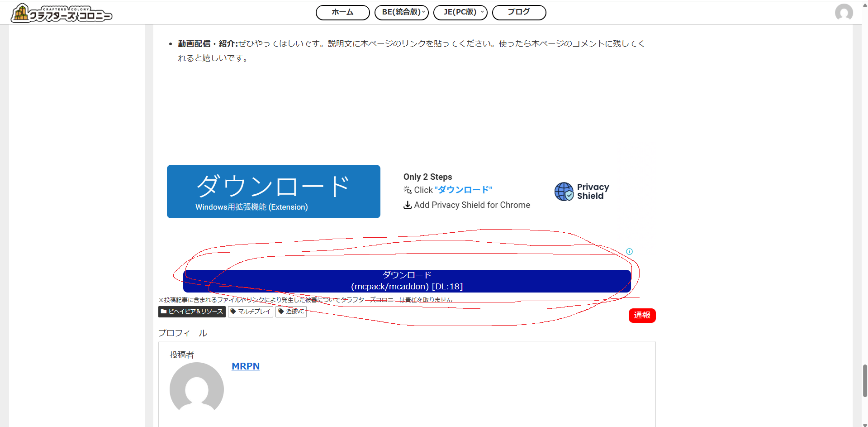This screenshot has width=868, height=427.
Task: Click the disclaimer text about クラフターズコロニー
Action: tap(305, 300)
